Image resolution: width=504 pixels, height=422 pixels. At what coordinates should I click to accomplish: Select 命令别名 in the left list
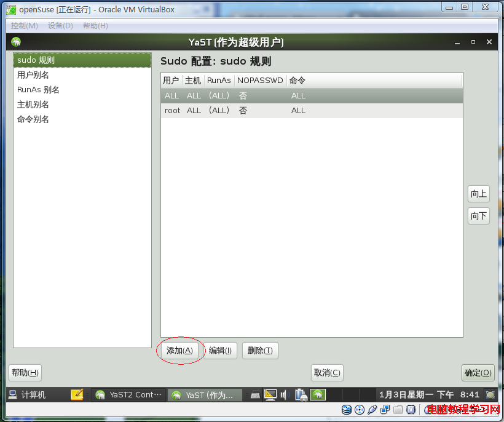[82, 119]
